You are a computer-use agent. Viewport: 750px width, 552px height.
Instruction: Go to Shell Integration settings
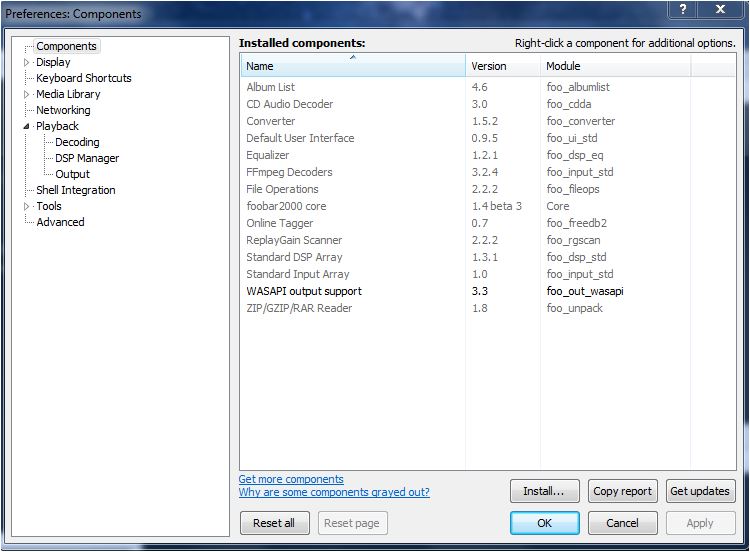75,190
